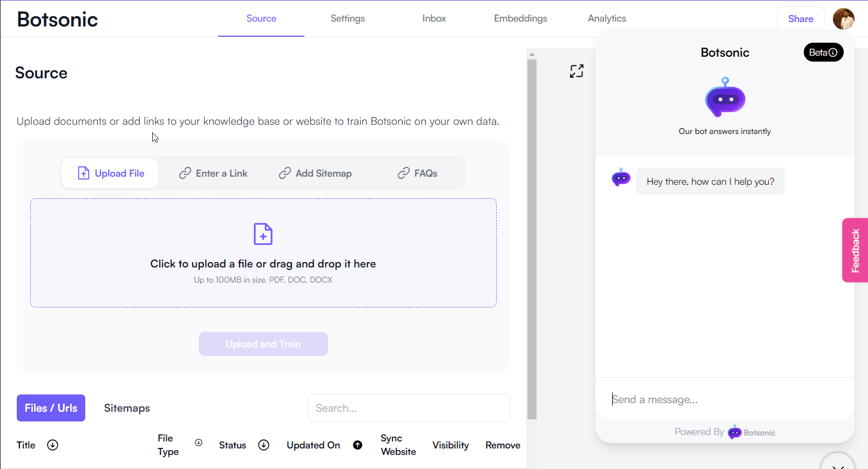The height and width of the screenshot is (469, 868).
Task: Open the user profile avatar
Action: tap(843, 19)
